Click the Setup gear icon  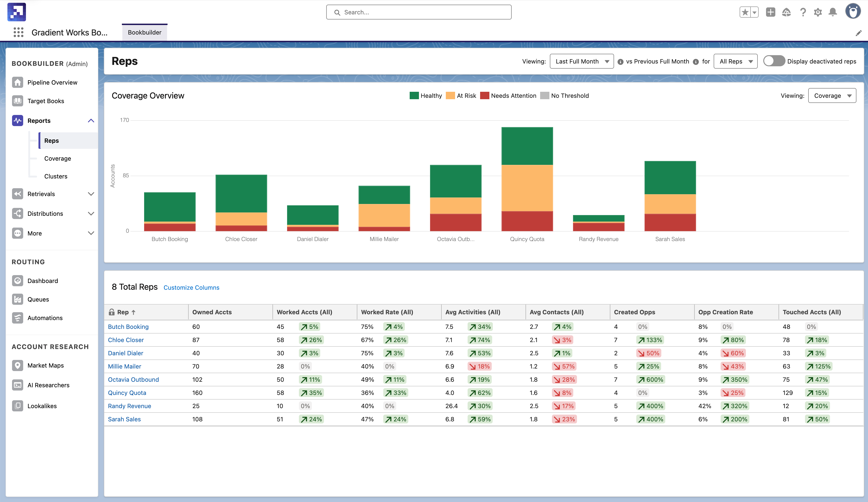pyautogui.click(x=817, y=13)
